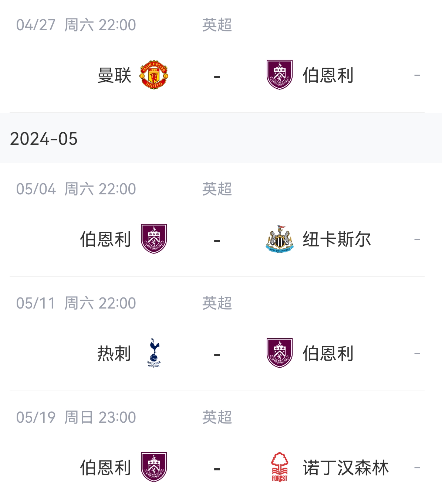Tap the Manchester United crest
442x504 pixels.
pyautogui.click(x=154, y=75)
